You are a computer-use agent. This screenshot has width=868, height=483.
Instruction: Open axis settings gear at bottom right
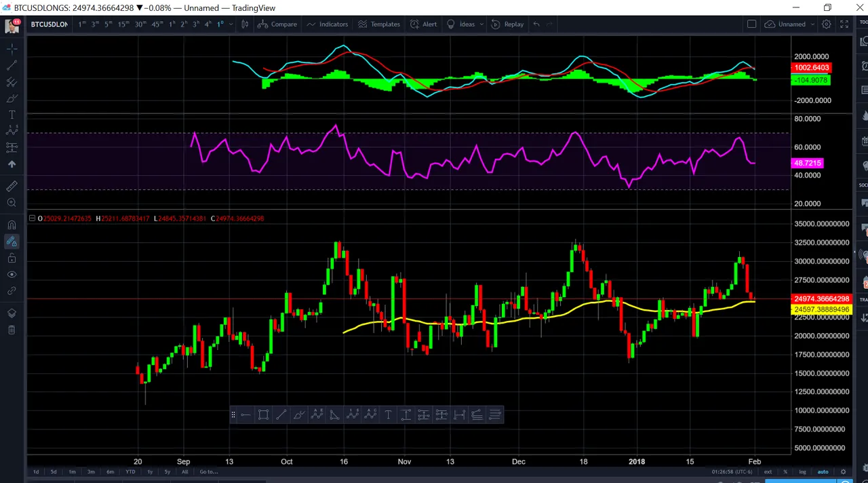(844, 472)
